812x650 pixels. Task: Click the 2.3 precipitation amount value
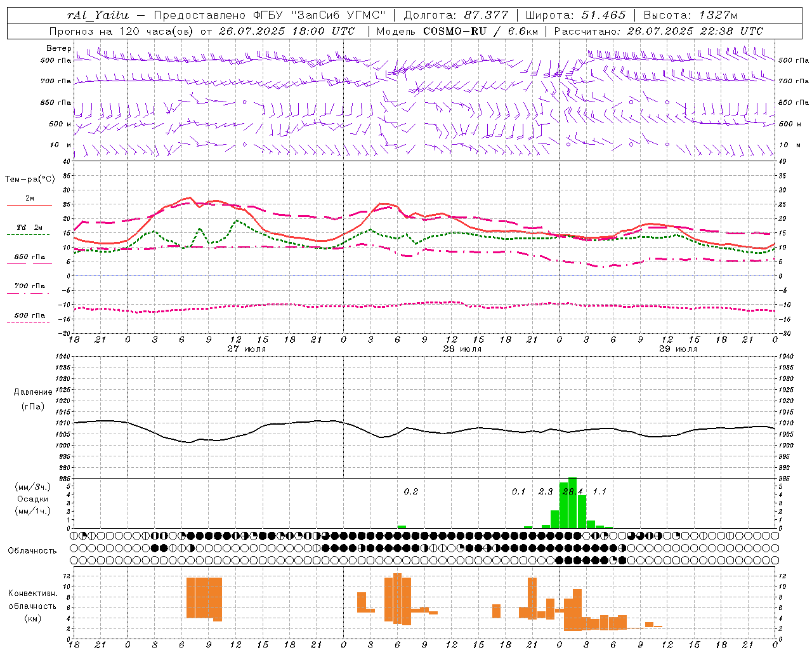[x=546, y=491]
